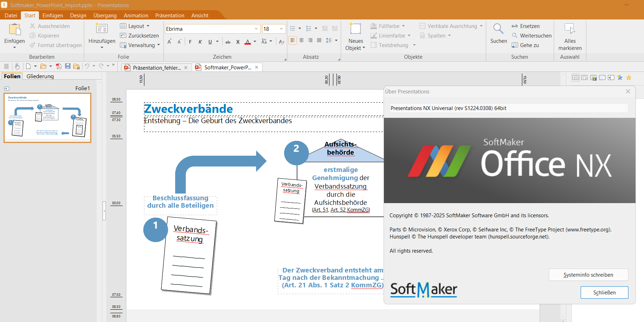Switch to Präsentation_fehler document tab
The width and height of the screenshot is (644, 322).
pos(157,68)
